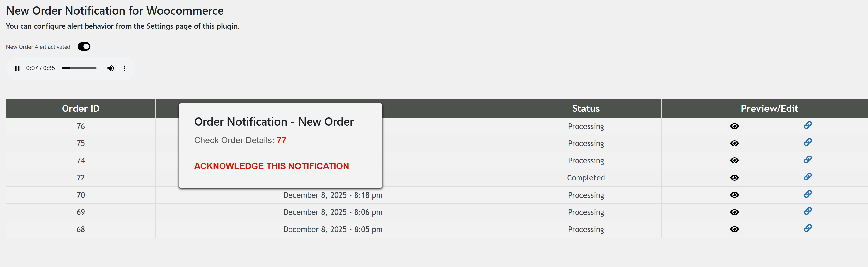Preview order 69 using the eye icon

(735, 212)
